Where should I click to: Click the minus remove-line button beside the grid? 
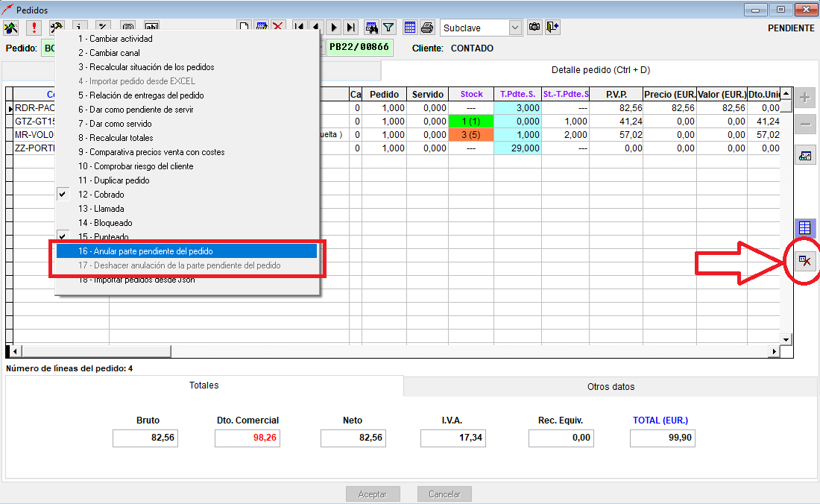point(805,125)
